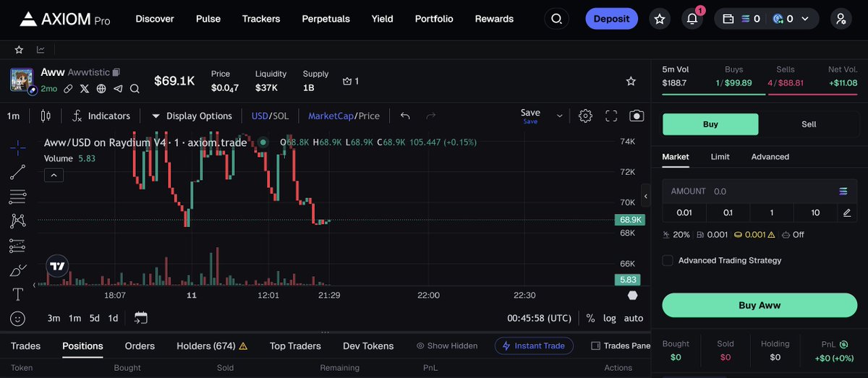Screen dimensions: 868x378
Task: Search the token with the magnifier beside Telegram
Action: 134,88
